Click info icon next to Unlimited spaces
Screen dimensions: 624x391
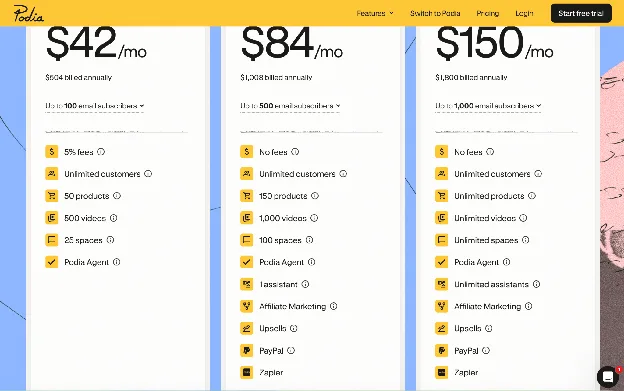tap(525, 240)
